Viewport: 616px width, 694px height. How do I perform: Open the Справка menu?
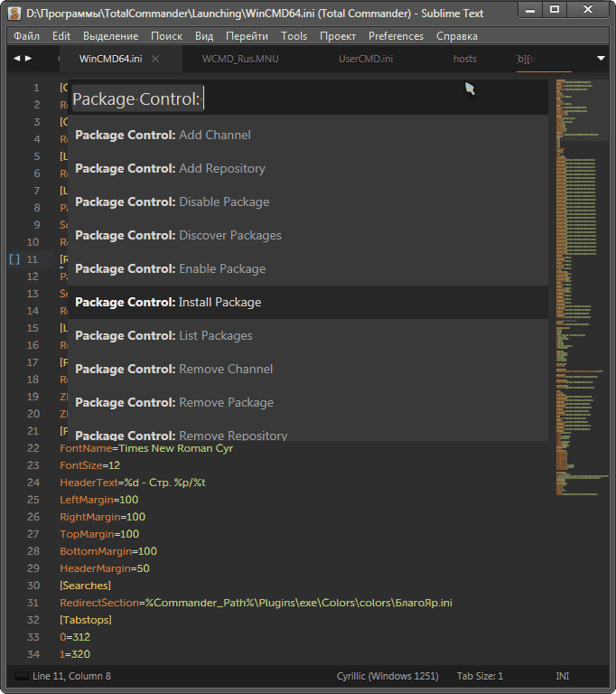tap(457, 36)
